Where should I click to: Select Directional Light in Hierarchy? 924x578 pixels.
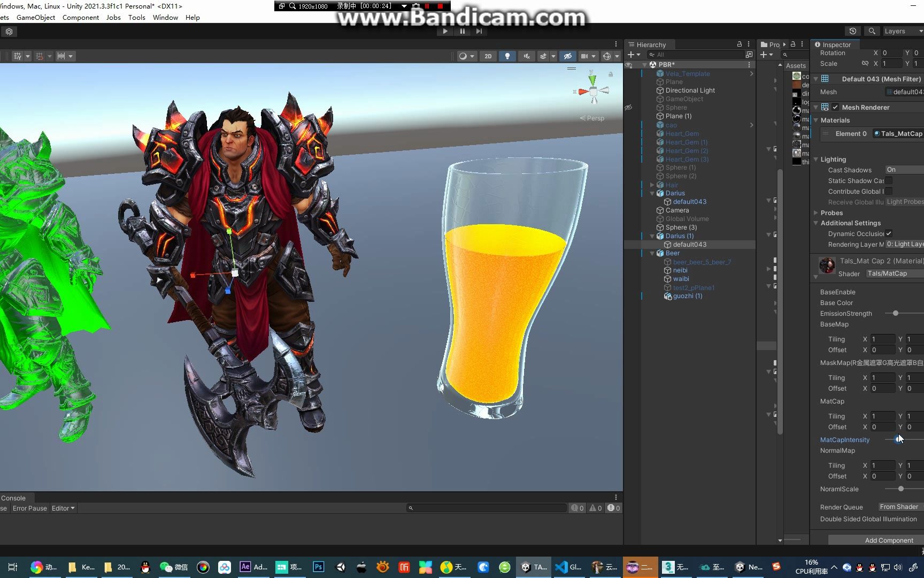pyautogui.click(x=690, y=90)
